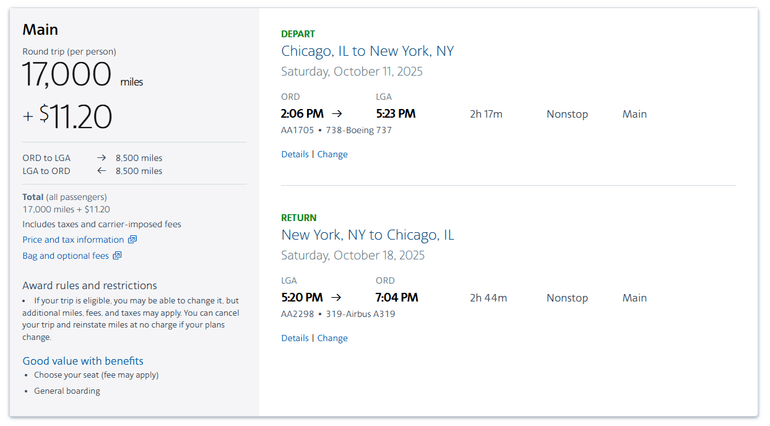The image size is (770, 426).
Task: Click the Good value with benefits heading
Action: 83,361
